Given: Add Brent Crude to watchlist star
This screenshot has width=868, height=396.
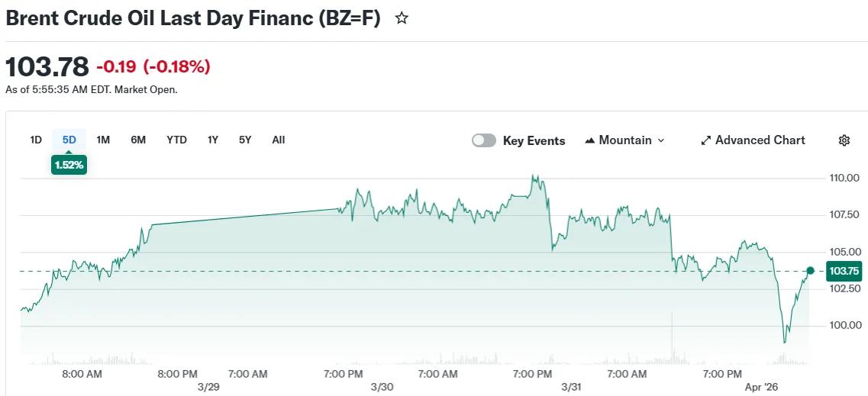Looking at the screenshot, I should coord(402,18).
